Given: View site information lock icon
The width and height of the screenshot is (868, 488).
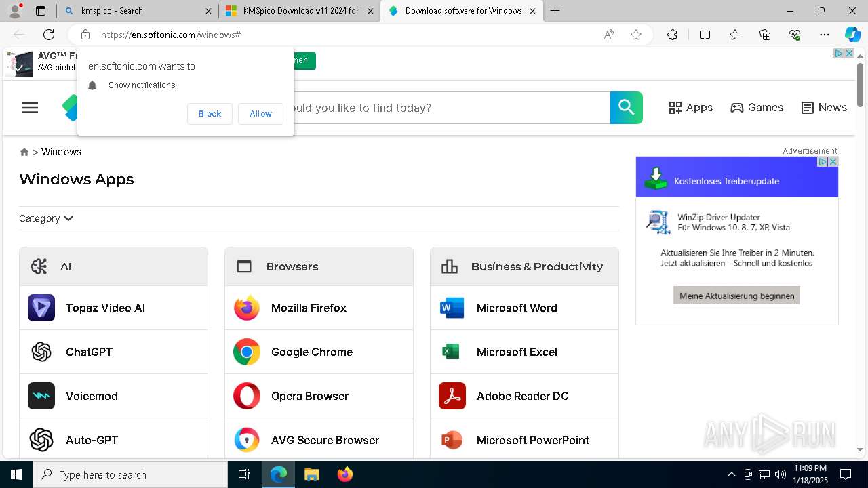Looking at the screenshot, I should 85,35.
